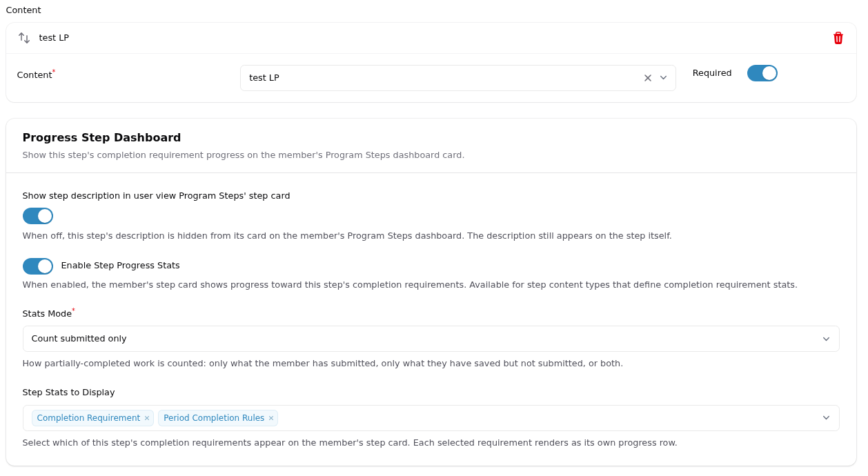Image resolution: width=868 pixels, height=476 pixels.
Task: Click the Required label text
Action: tap(712, 73)
